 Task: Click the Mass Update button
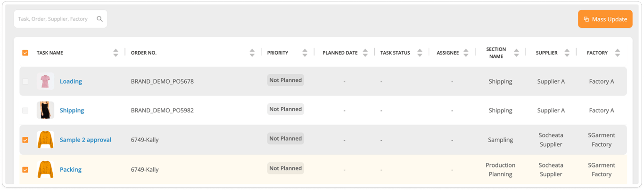click(605, 19)
